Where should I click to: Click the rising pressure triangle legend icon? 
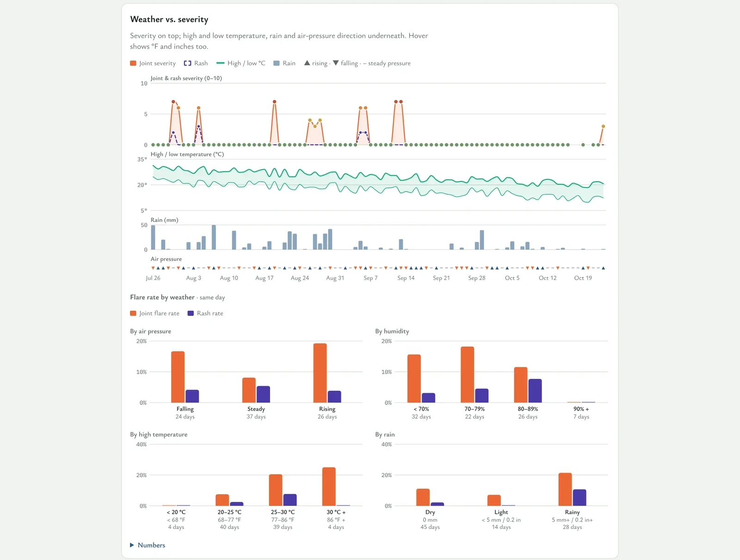click(x=307, y=63)
